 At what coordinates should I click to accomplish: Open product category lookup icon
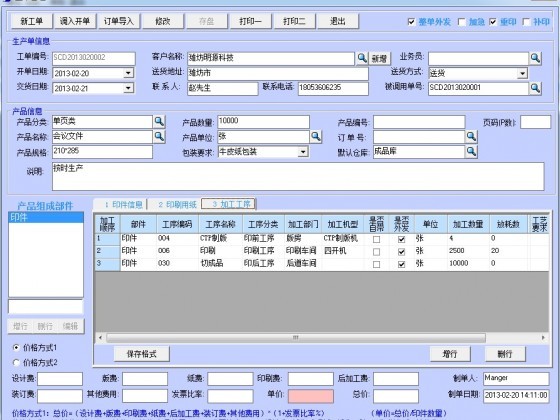[159, 122]
